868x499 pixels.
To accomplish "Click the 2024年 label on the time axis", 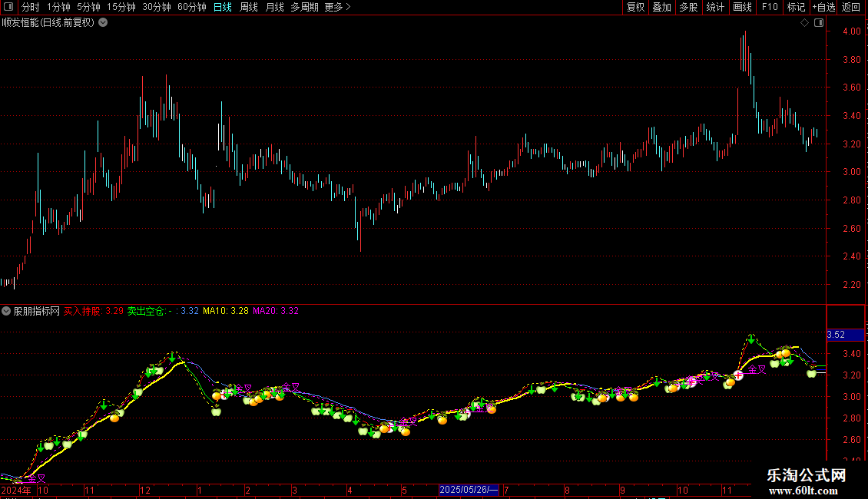I will tap(16, 490).
